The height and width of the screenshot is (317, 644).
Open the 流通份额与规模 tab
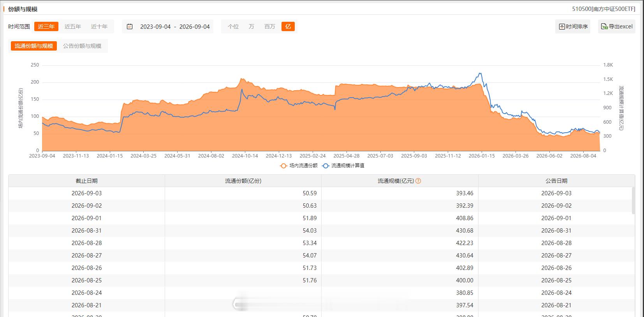click(x=34, y=46)
